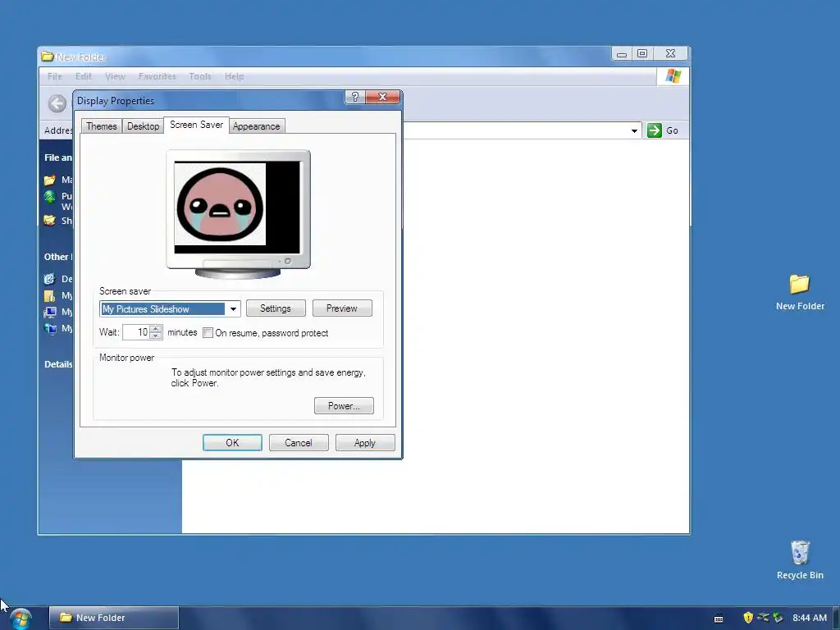Expand the address bar dropdown arrow

point(634,130)
